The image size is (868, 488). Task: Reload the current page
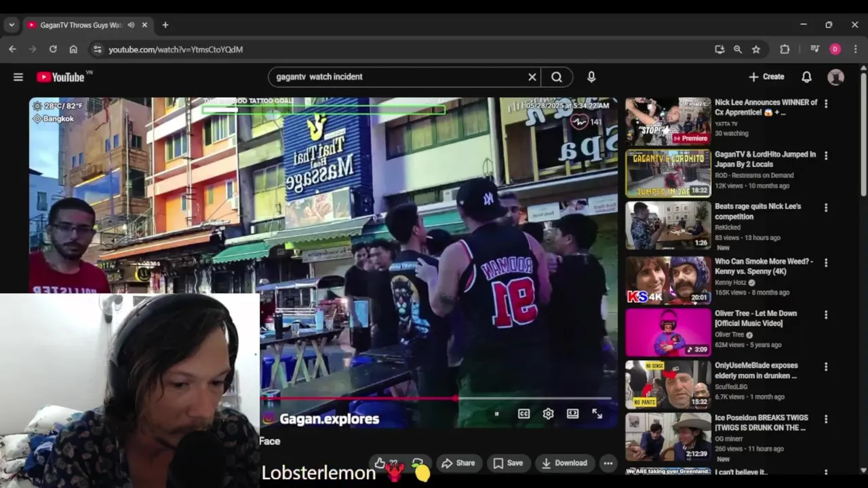click(x=53, y=49)
